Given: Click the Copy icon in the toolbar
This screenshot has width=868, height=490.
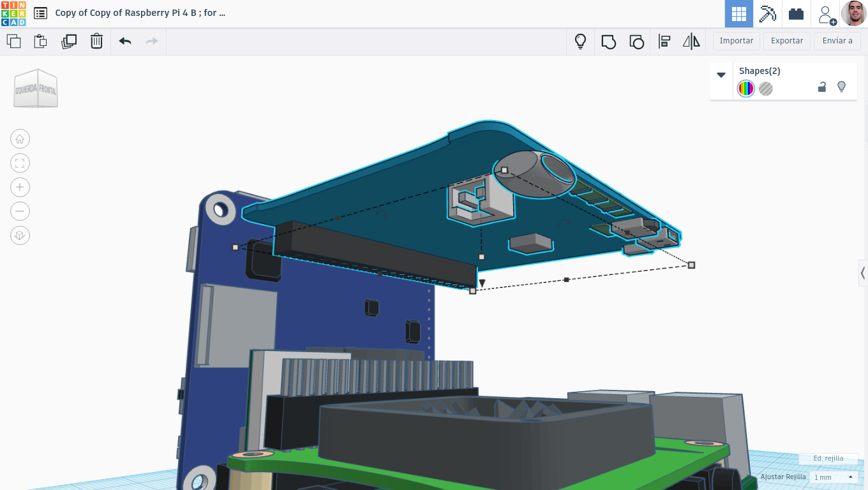Looking at the screenshot, I should (13, 41).
